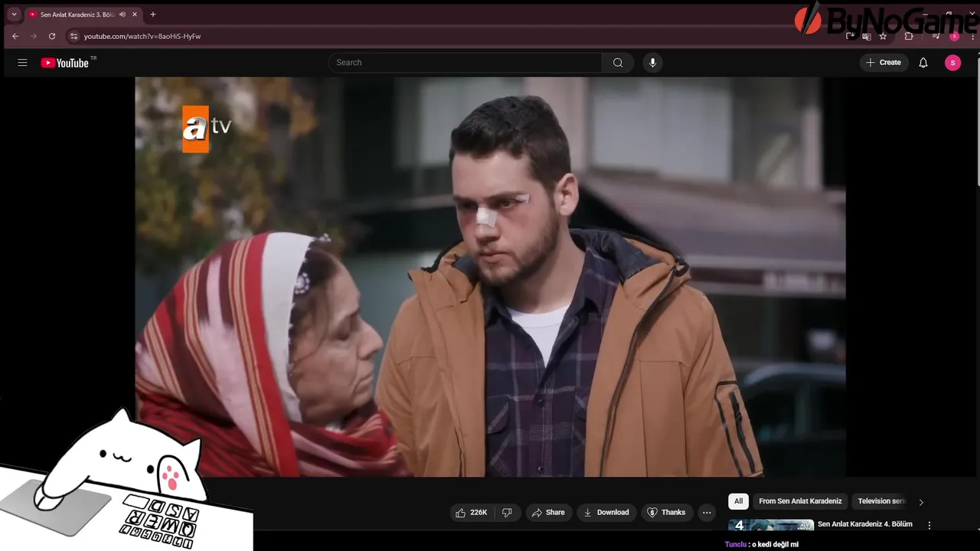
Task: Open Sen Anlat Karadeniz 4. Bölüm title
Action: (865, 524)
